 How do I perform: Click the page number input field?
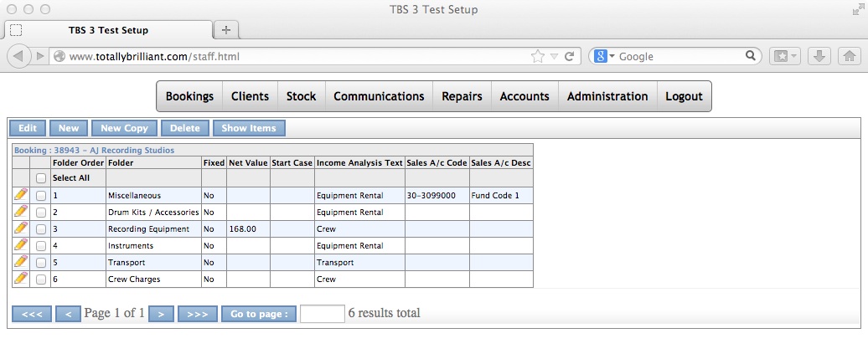(x=323, y=314)
